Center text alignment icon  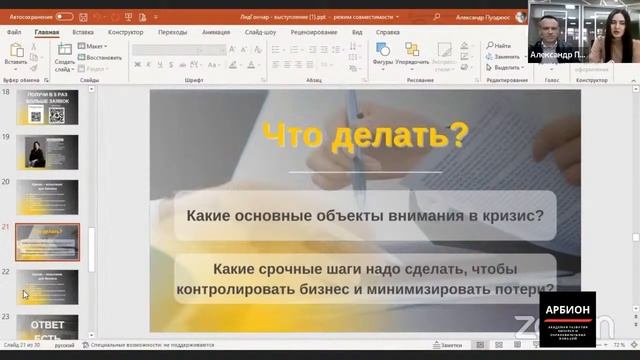(x=287, y=65)
